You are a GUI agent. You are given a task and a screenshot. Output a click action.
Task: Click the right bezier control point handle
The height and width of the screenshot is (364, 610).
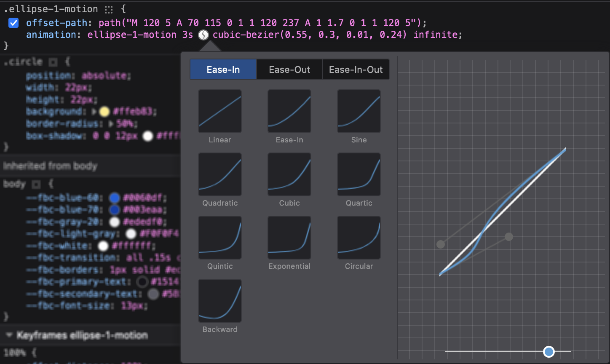[509, 237]
